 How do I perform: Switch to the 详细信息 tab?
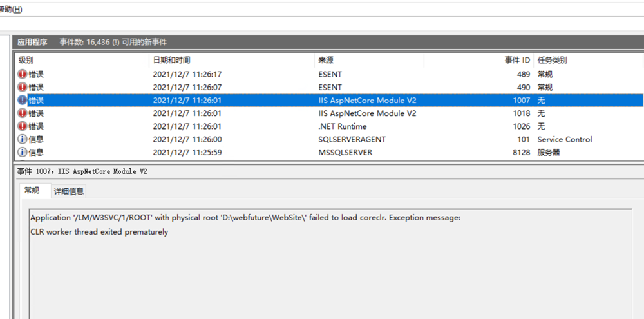point(68,191)
